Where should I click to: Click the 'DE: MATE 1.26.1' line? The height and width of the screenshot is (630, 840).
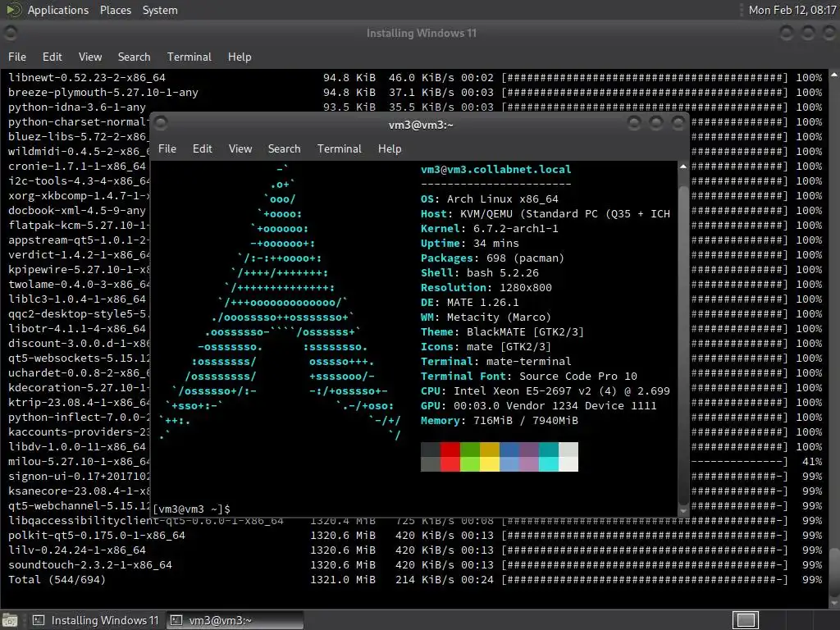[469, 302]
